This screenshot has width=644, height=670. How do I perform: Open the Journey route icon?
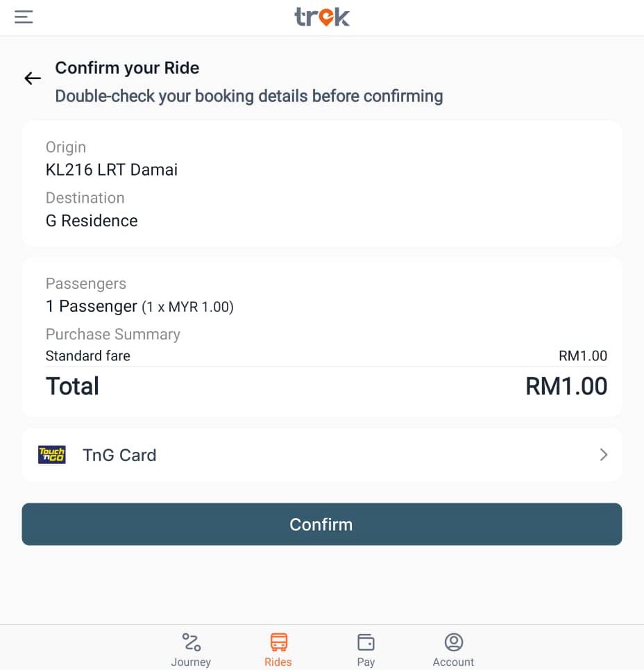pyautogui.click(x=191, y=642)
